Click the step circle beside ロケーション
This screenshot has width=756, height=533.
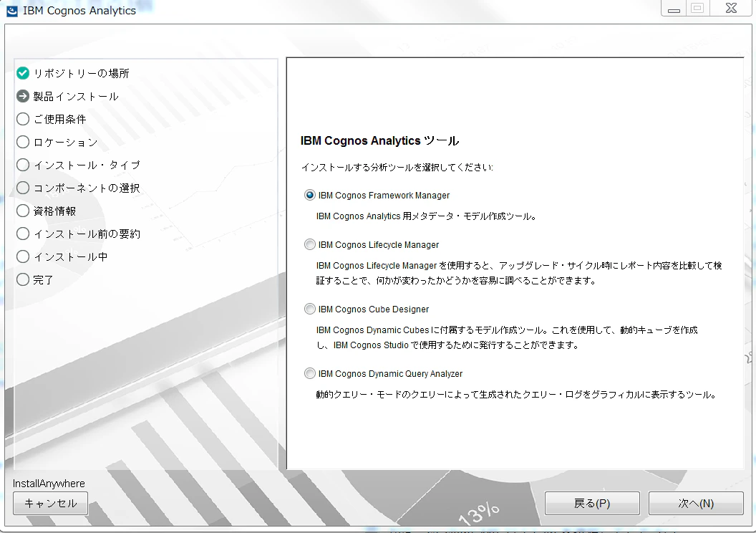point(23,143)
